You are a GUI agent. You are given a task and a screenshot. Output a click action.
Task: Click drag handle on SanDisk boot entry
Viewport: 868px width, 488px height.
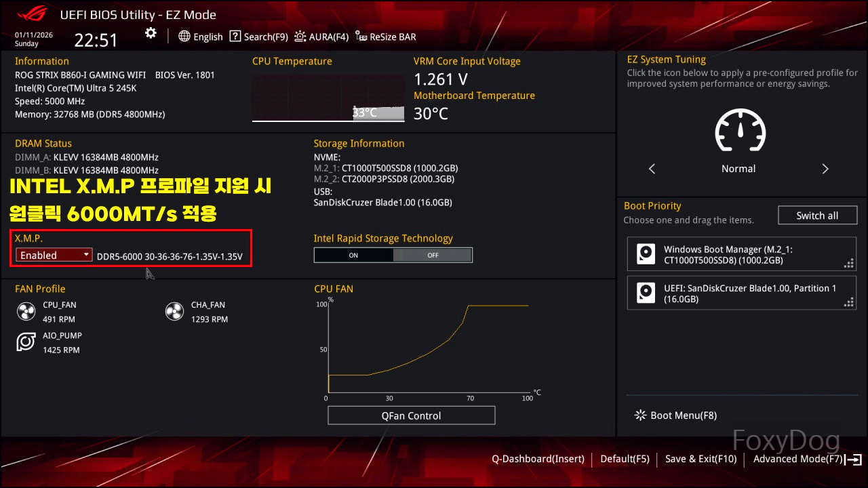coord(848,302)
